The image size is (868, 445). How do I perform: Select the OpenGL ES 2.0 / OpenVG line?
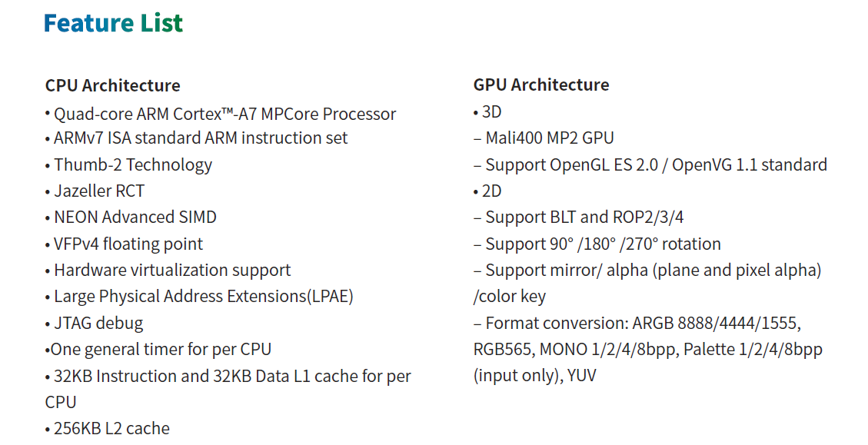click(x=656, y=165)
